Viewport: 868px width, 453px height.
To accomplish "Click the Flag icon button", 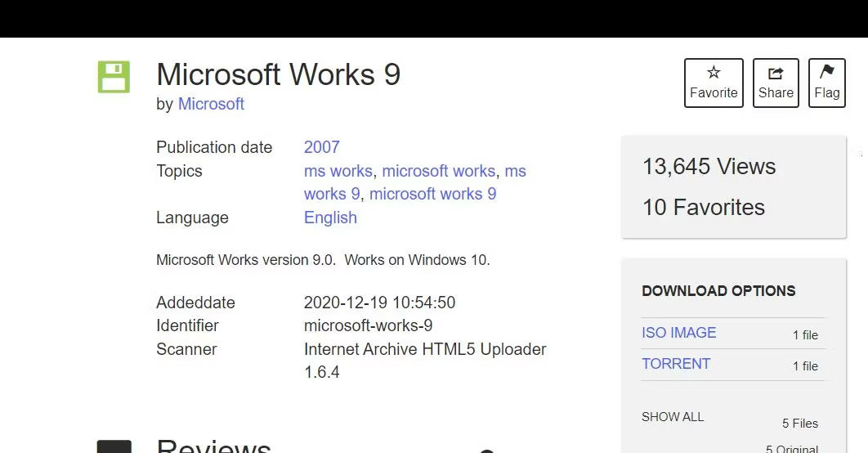I will [x=826, y=73].
